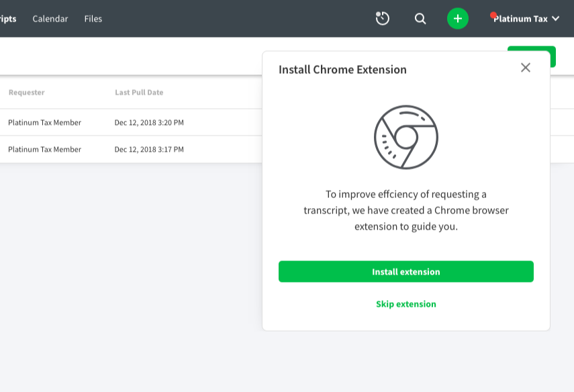Close the Install Chrome Extension dialog
Viewport: 574px width, 392px height.
point(526,67)
